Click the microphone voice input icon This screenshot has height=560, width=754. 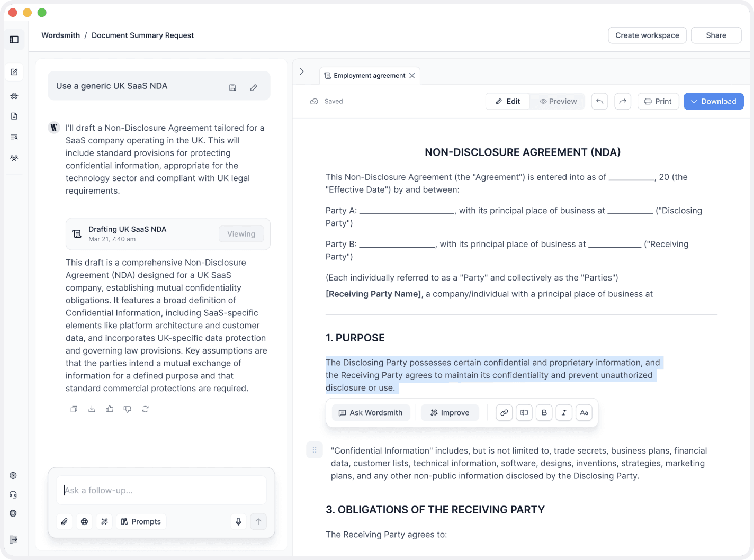tap(238, 521)
